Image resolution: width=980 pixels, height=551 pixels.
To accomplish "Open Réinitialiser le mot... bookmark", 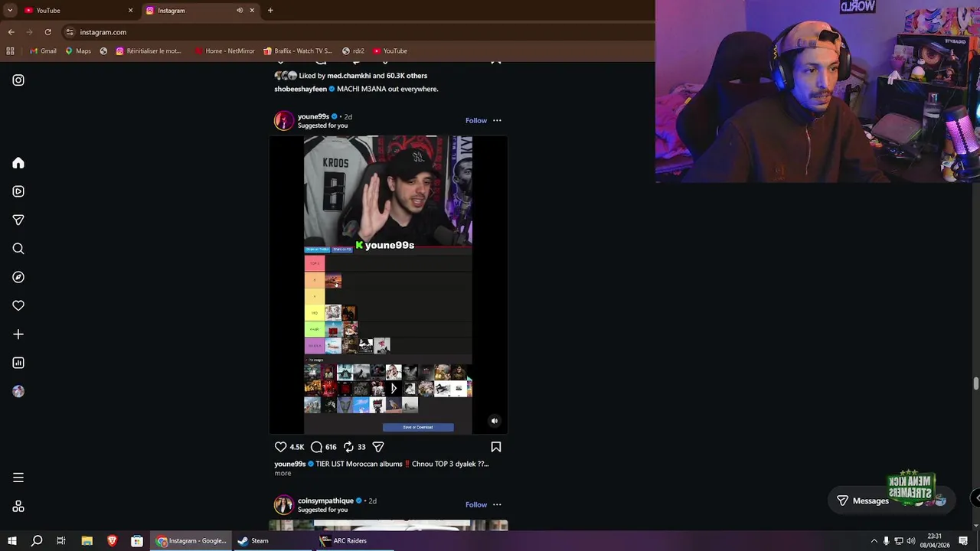I will [149, 51].
